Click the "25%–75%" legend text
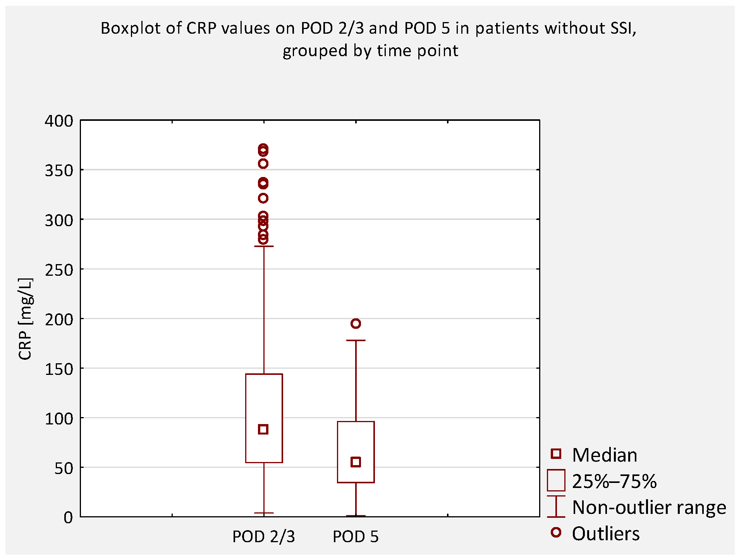 click(x=614, y=481)
